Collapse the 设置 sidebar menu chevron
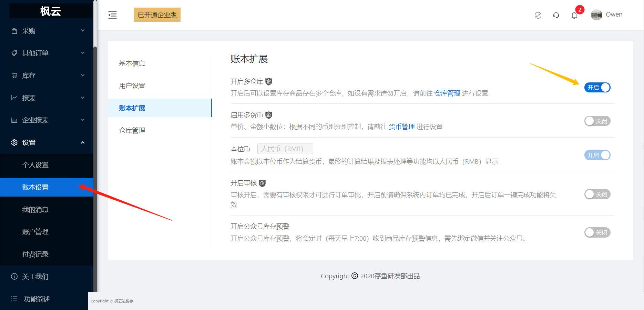This screenshot has height=310, width=644. coord(83,142)
